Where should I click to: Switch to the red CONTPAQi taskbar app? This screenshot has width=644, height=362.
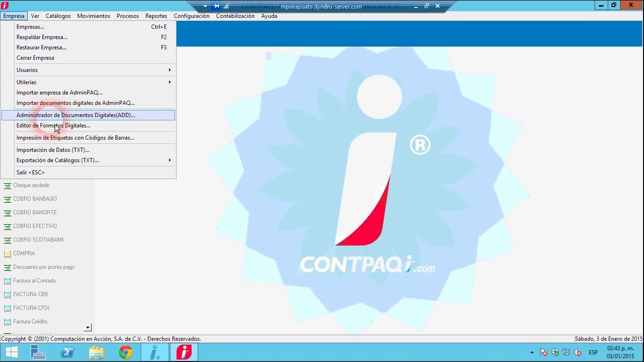(x=184, y=352)
